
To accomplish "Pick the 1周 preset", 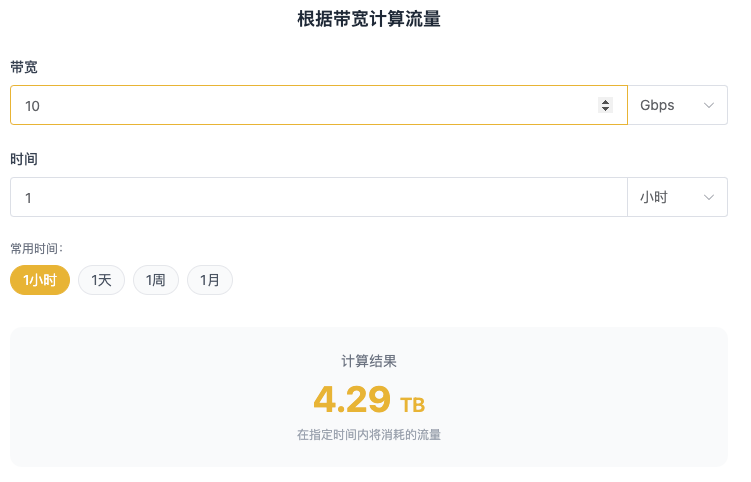I will [155, 280].
